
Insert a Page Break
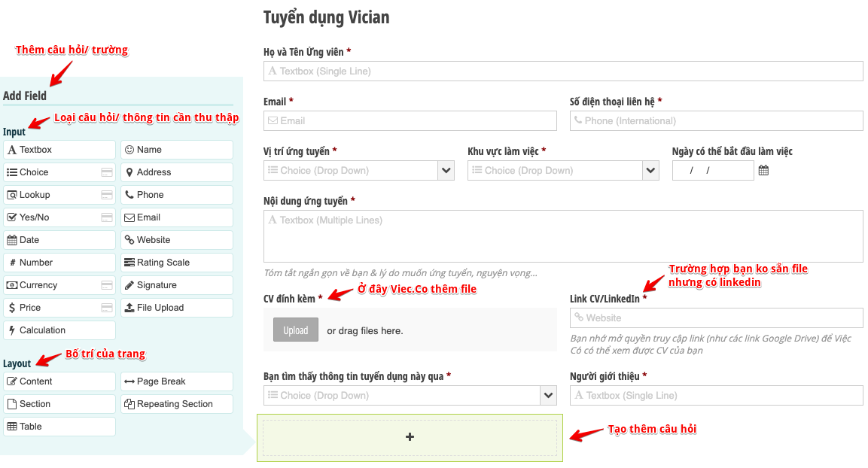pos(177,381)
